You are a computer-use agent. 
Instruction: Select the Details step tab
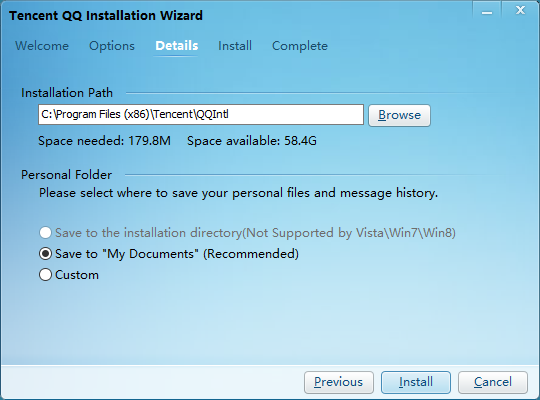tap(177, 46)
